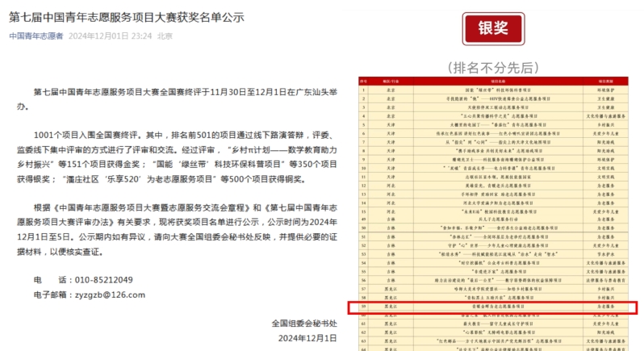Click table row 53 category 节水护水
This screenshot has width=644, height=351.
click(x=605, y=254)
